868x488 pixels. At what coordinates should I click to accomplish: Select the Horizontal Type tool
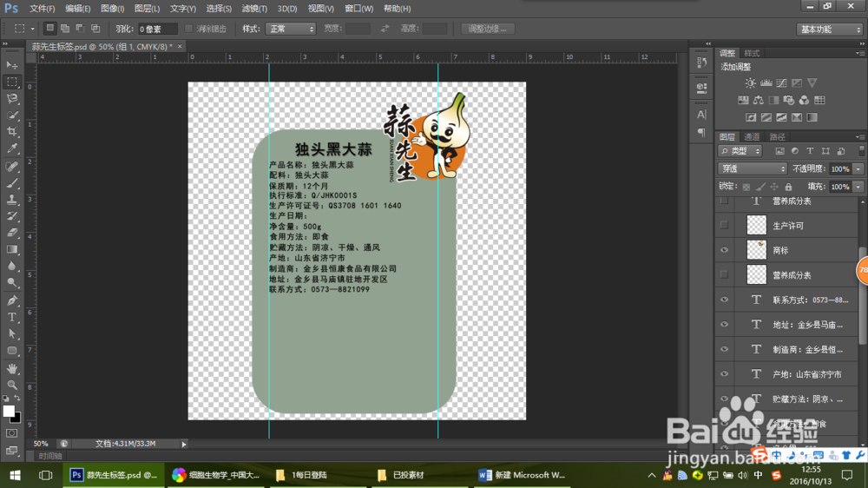pos(11,318)
